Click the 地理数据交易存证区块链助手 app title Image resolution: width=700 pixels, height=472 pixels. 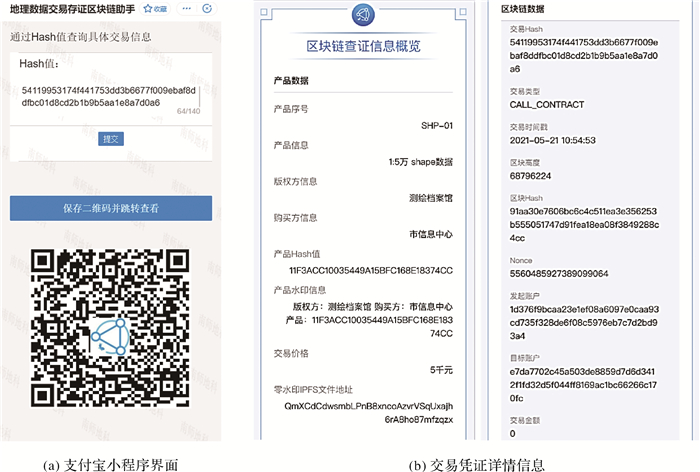tap(72, 8)
